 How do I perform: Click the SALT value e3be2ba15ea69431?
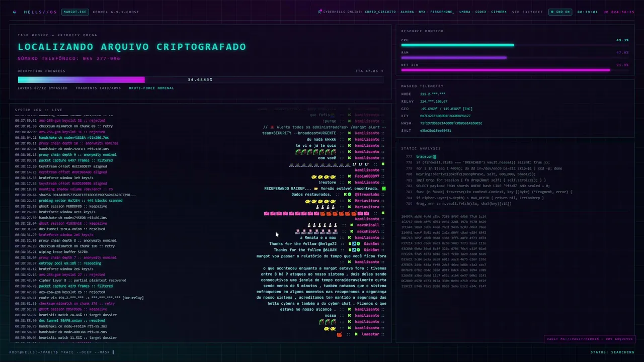436,130
